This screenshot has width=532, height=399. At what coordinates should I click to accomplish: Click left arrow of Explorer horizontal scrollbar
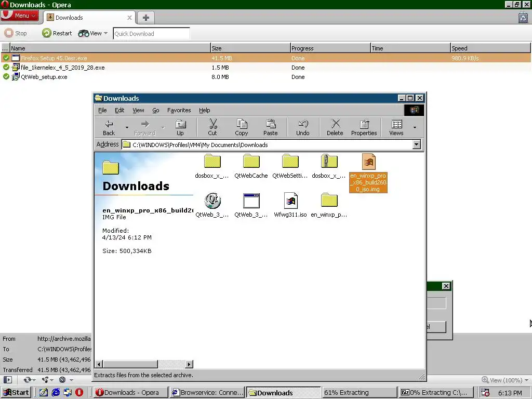99,364
